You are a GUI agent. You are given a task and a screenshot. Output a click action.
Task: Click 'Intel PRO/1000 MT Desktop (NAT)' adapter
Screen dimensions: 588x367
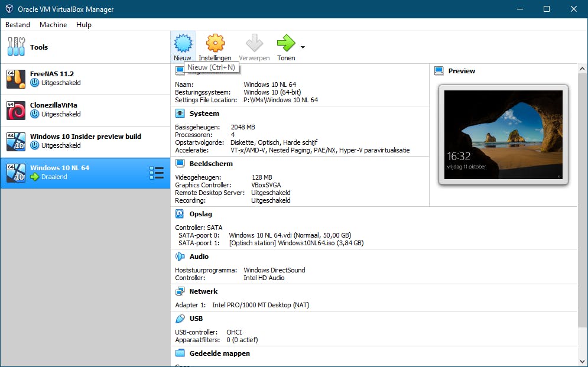pyautogui.click(x=261, y=305)
